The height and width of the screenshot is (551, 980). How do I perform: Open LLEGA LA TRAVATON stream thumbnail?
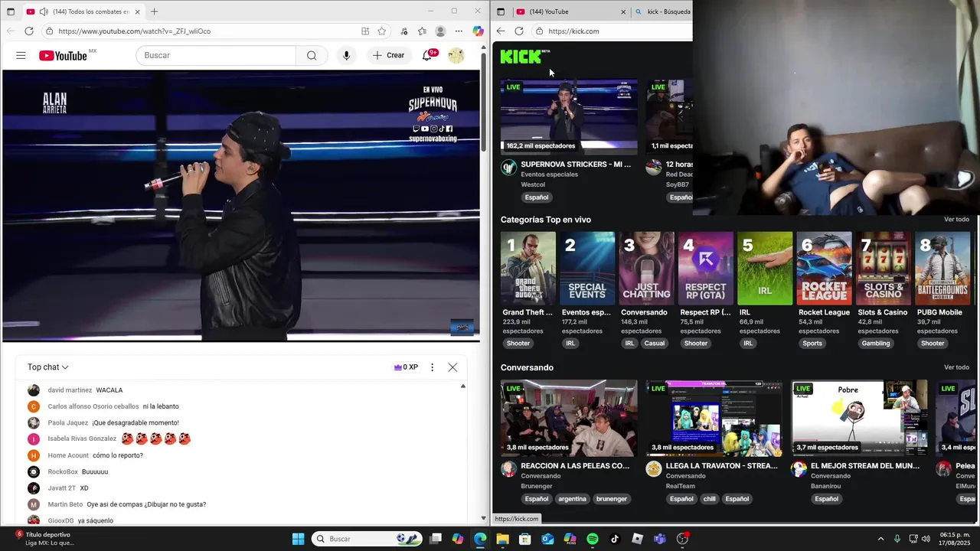[714, 417]
